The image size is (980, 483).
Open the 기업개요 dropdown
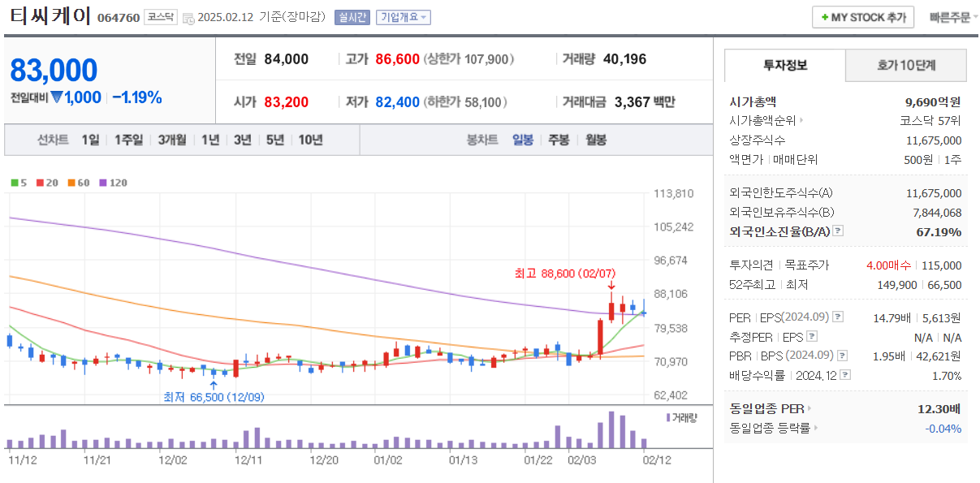(x=403, y=17)
